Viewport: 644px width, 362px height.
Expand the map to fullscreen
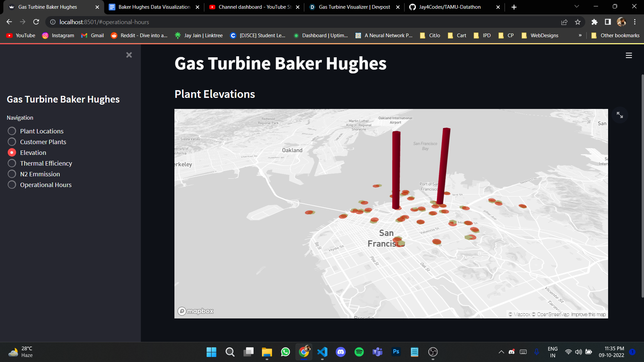[620, 115]
